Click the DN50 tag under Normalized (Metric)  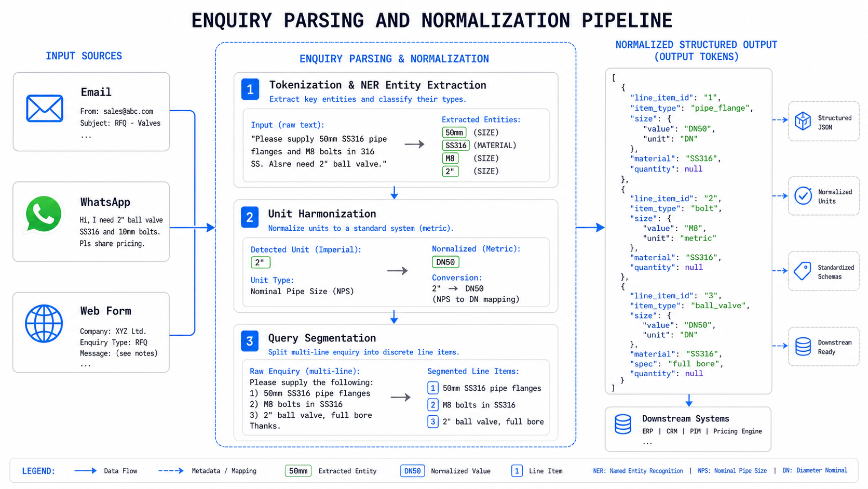445,262
